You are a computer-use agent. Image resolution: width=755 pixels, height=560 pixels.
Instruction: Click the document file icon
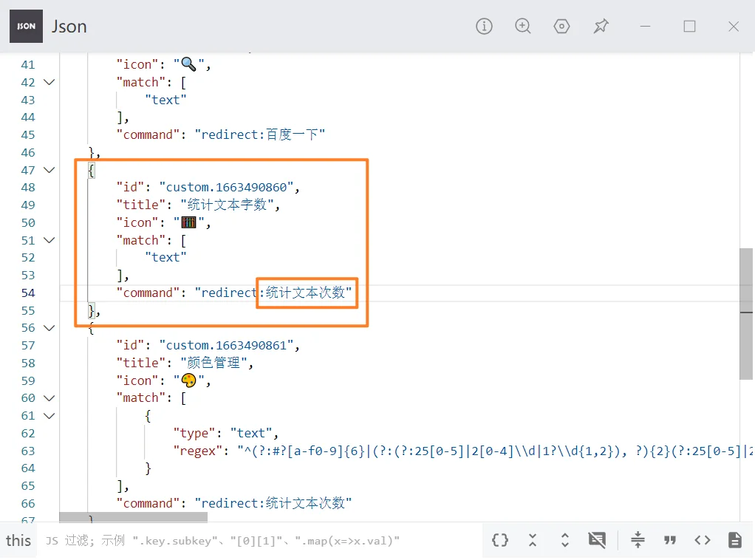[734, 540]
